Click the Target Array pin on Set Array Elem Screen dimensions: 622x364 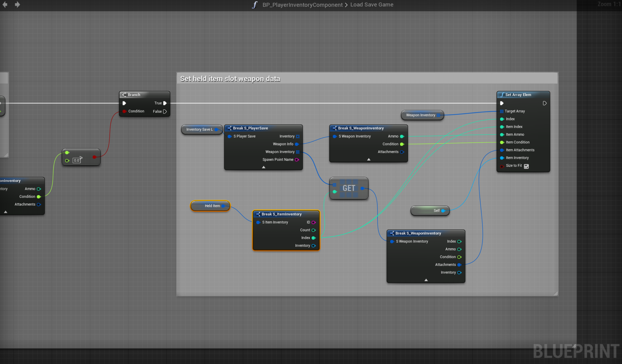[502, 111]
